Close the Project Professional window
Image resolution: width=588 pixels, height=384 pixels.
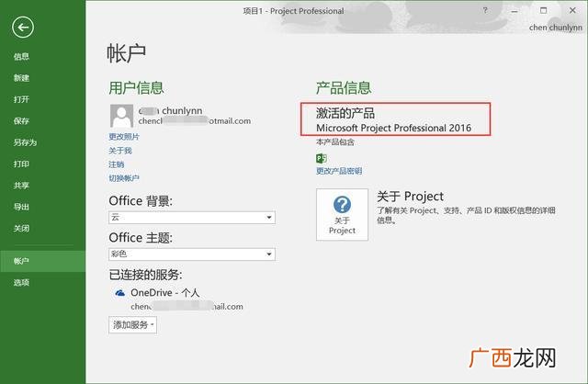572,10
